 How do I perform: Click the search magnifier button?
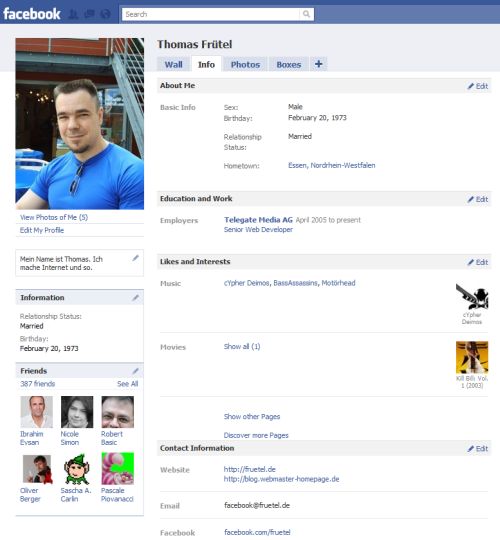(x=306, y=14)
